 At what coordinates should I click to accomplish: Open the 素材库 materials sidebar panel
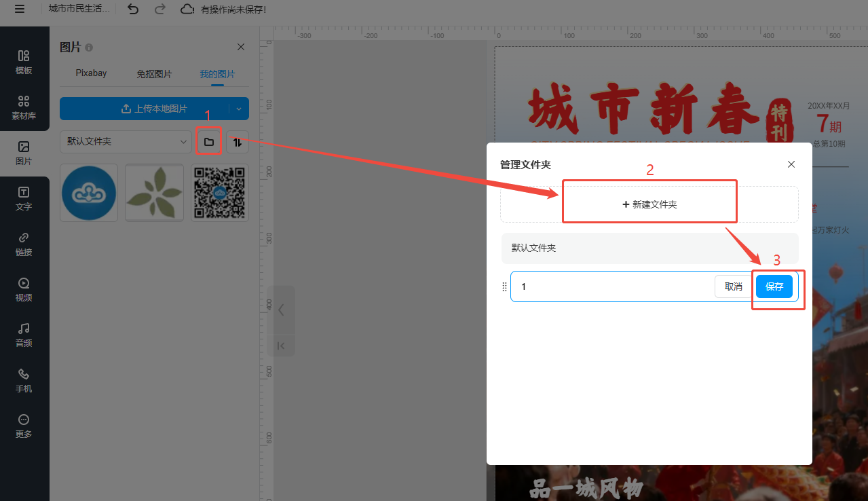[x=24, y=107]
